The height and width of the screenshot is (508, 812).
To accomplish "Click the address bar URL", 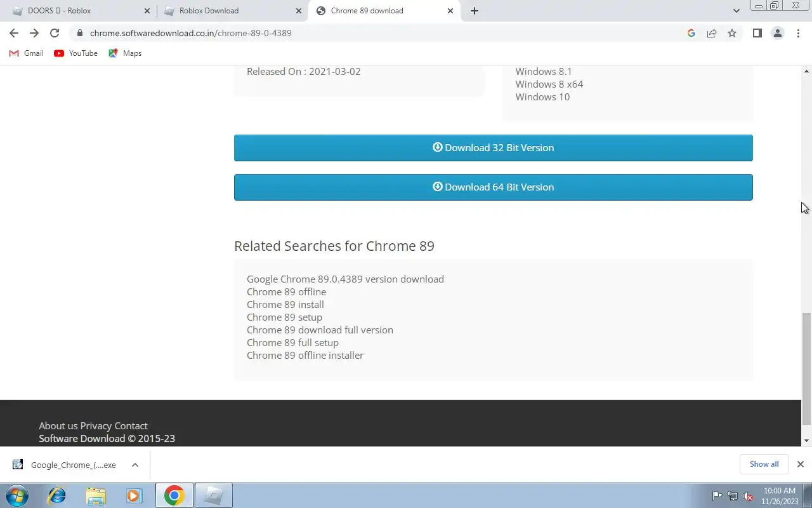I will [190, 33].
